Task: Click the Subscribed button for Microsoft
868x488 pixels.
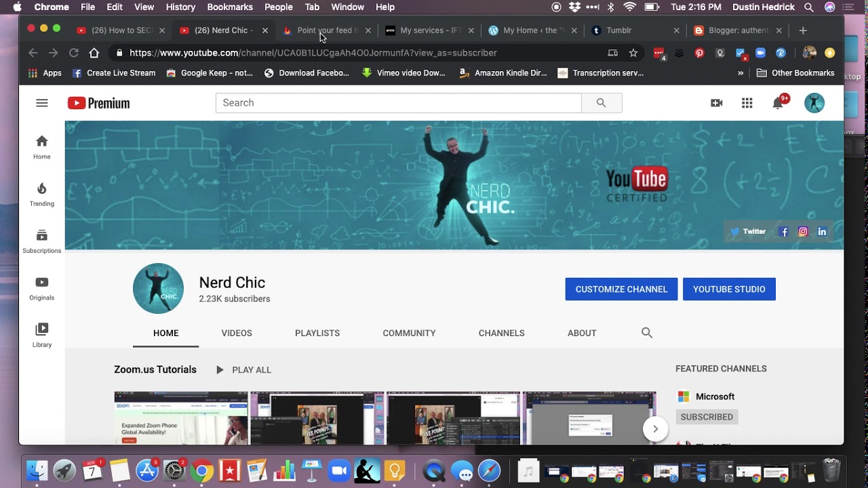Action: pos(707,417)
